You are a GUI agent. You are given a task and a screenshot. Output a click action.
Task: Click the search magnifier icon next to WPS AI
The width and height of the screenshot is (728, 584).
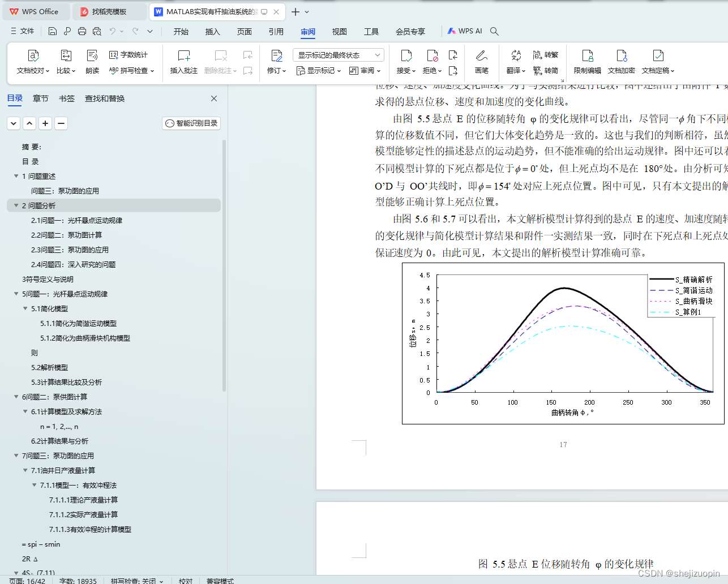[x=494, y=31]
